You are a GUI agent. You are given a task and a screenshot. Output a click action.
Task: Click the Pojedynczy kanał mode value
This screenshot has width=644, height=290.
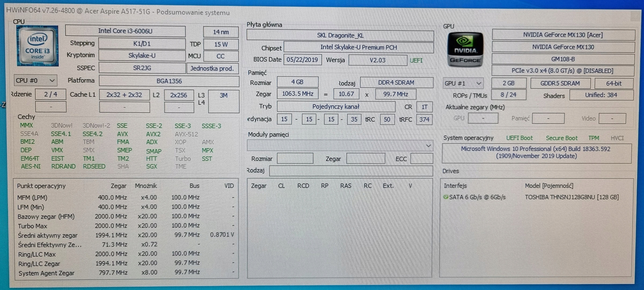click(336, 107)
